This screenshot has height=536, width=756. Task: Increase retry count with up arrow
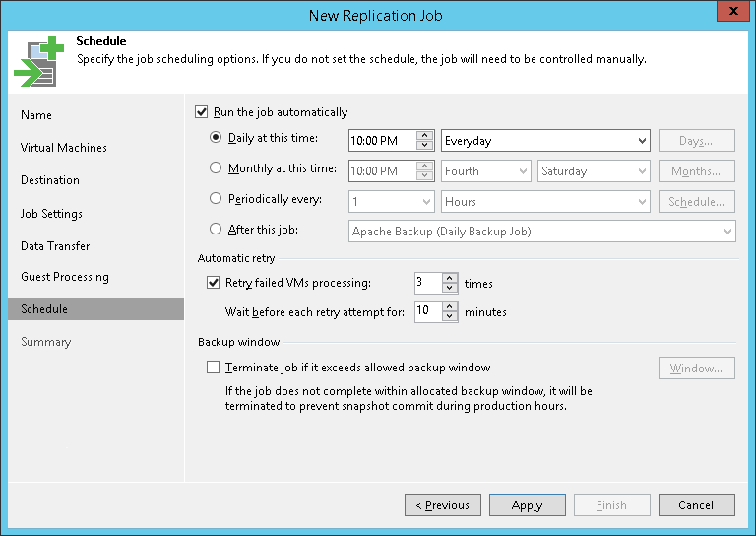point(450,278)
